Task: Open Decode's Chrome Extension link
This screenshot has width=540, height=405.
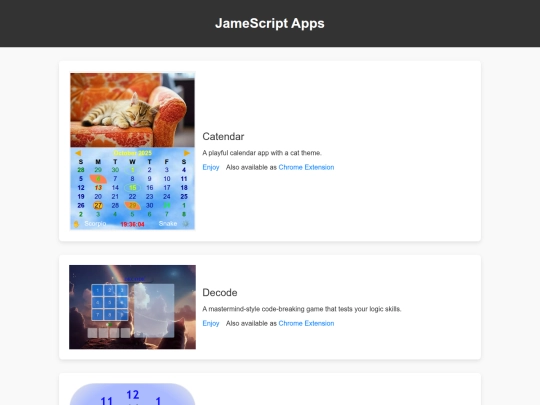Action: [306, 323]
